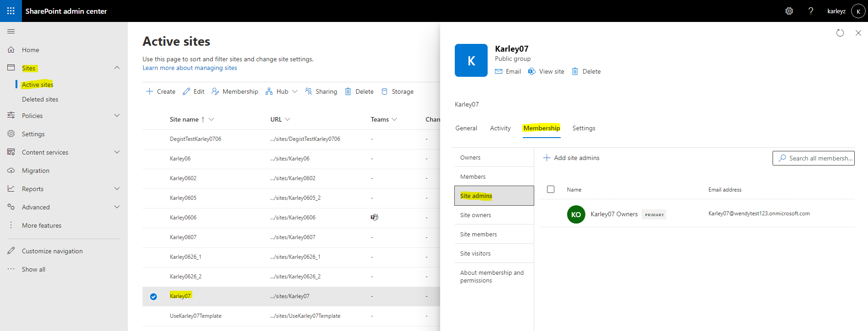The height and width of the screenshot is (331, 868).
Task: Click the Membership toolbar icon
Action: pos(216,91)
